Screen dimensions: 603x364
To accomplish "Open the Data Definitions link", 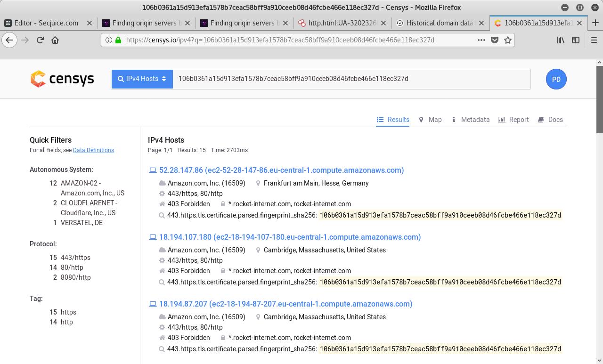I will 93,150.
